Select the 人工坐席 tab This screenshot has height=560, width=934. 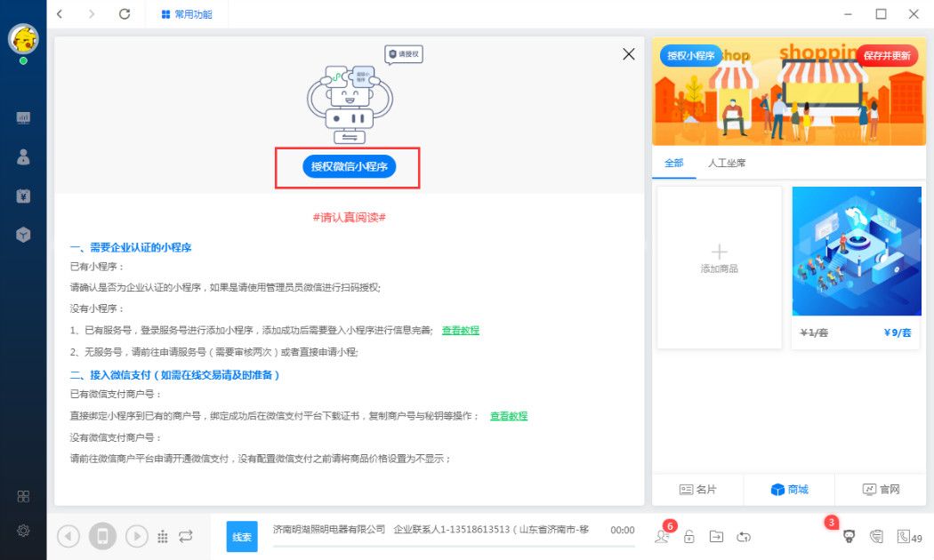coord(726,163)
